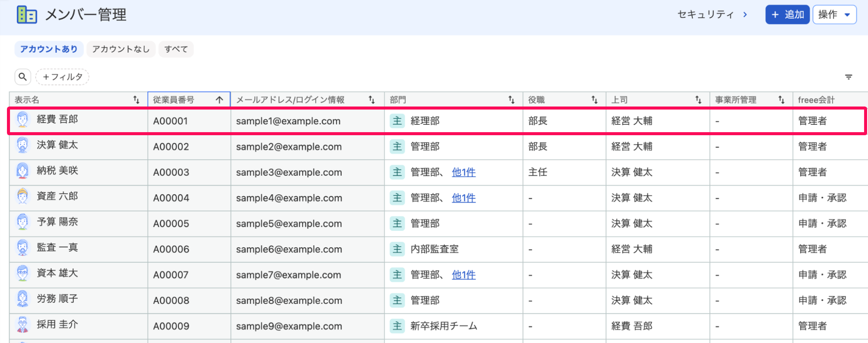Click avatar of 労務 順子
The image size is (868, 343).
click(x=23, y=299)
